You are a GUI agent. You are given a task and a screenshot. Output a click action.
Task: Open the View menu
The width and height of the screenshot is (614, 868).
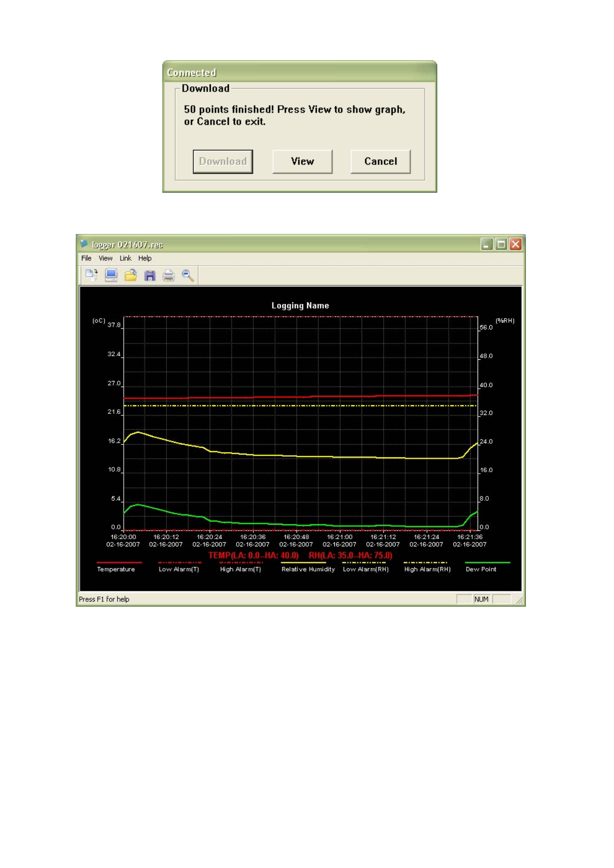106,258
